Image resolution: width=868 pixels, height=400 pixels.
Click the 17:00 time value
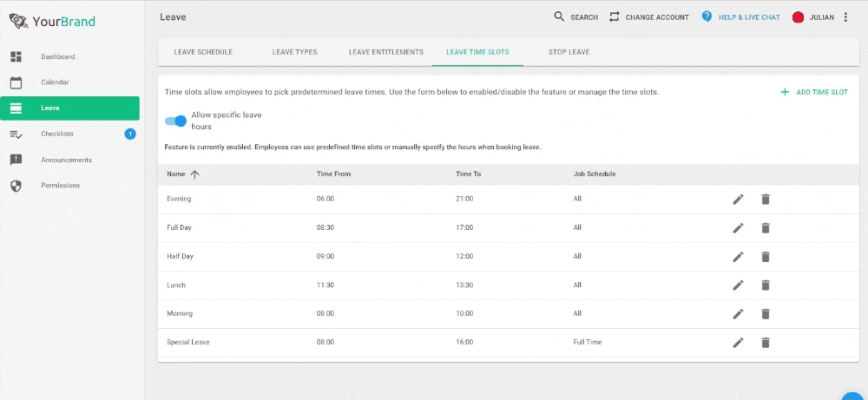(464, 227)
